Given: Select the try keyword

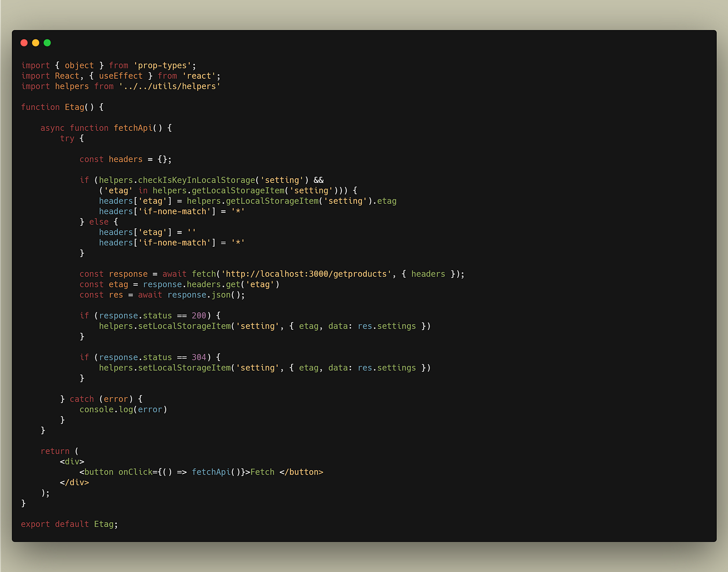Looking at the screenshot, I should click(67, 138).
